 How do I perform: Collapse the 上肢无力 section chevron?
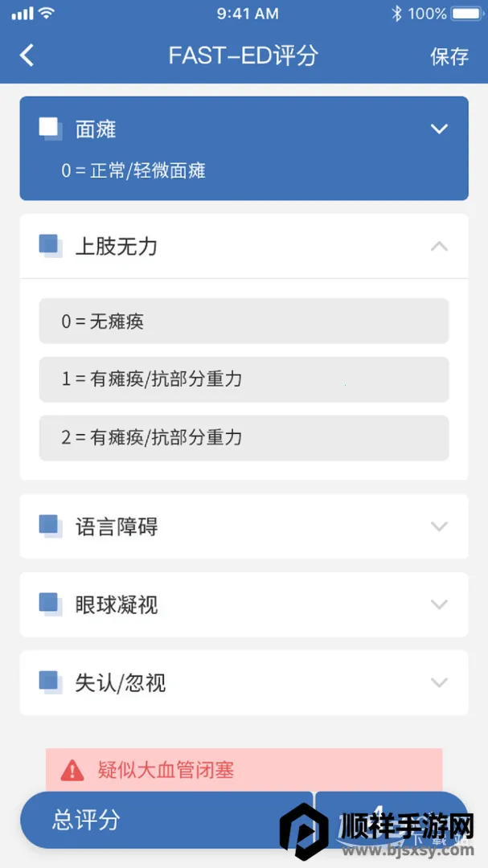click(439, 246)
